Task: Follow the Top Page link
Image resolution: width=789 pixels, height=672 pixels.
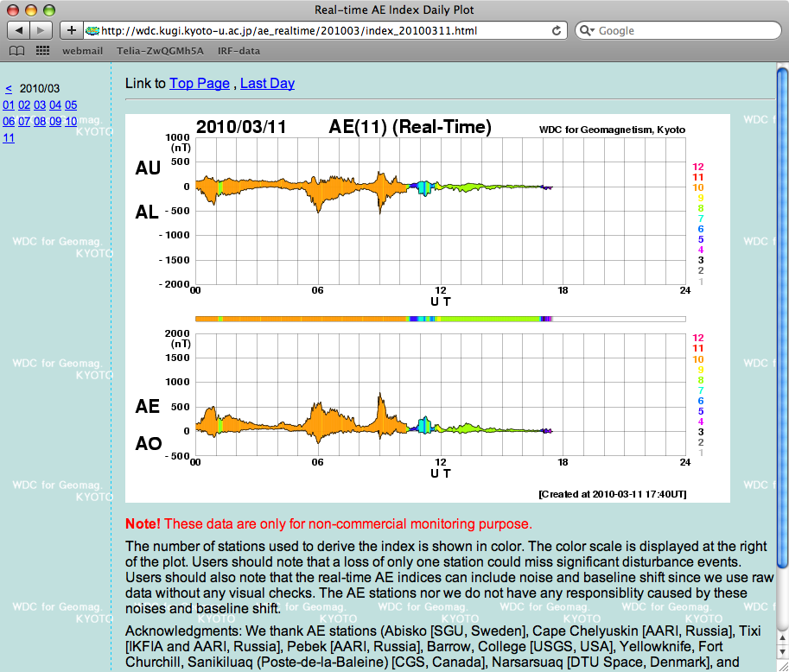Action: point(200,84)
